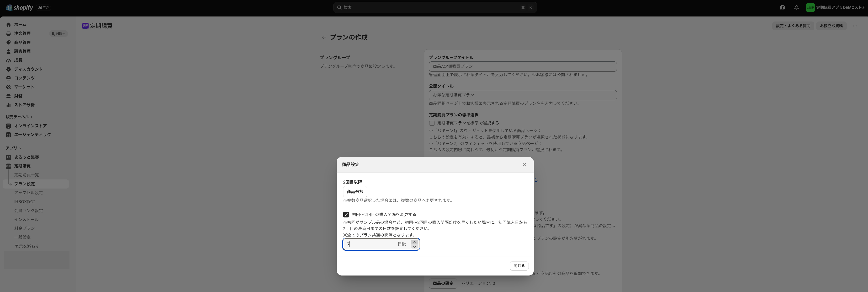Open アップセル設定 submenu item
This screenshot has width=868, height=292.
28,193
